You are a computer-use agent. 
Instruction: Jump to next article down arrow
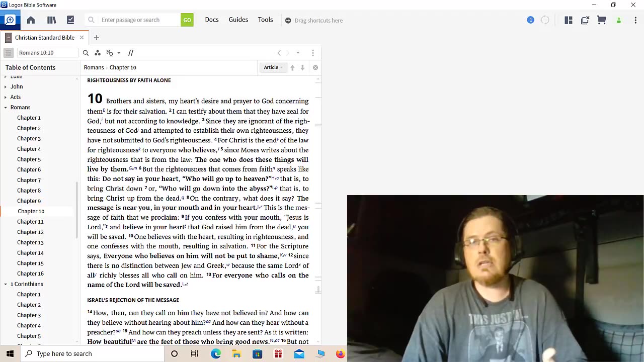point(302,67)
